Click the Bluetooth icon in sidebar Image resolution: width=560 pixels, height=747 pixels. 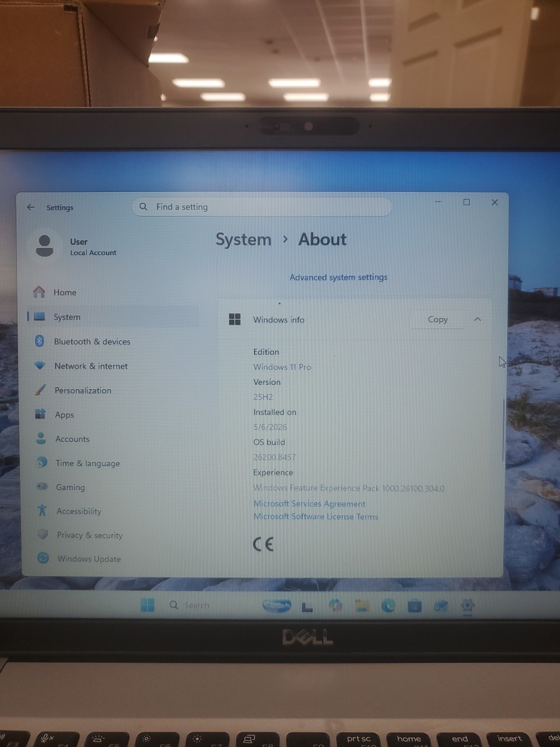point(39,341)
